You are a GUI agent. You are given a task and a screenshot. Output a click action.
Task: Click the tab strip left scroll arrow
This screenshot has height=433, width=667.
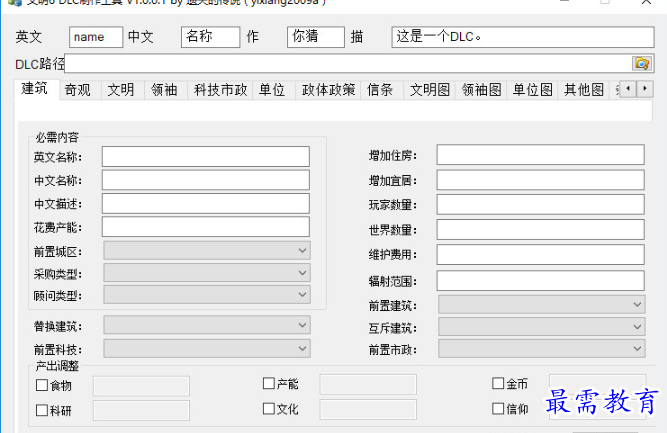point(628,89)
